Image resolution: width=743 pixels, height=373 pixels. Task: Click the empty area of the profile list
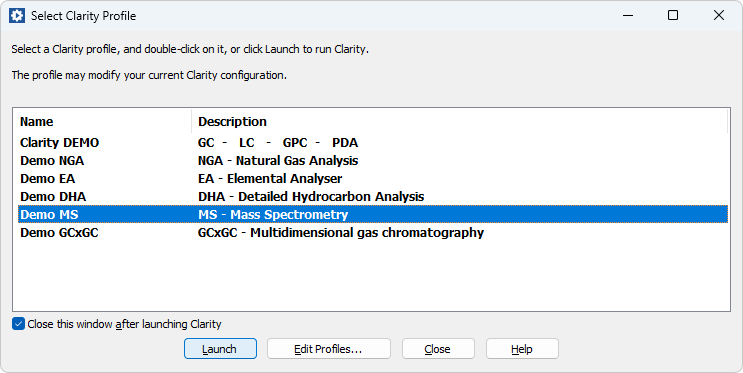[372, 276]
